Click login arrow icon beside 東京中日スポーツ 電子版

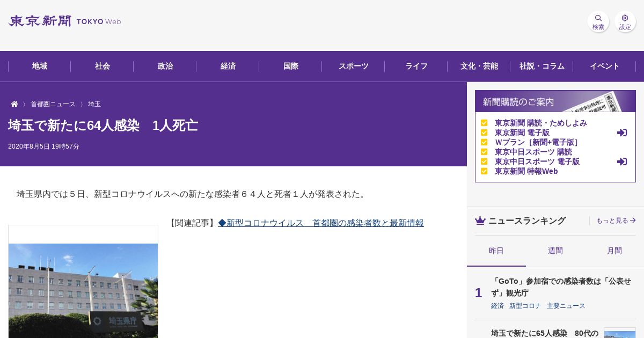622,161
